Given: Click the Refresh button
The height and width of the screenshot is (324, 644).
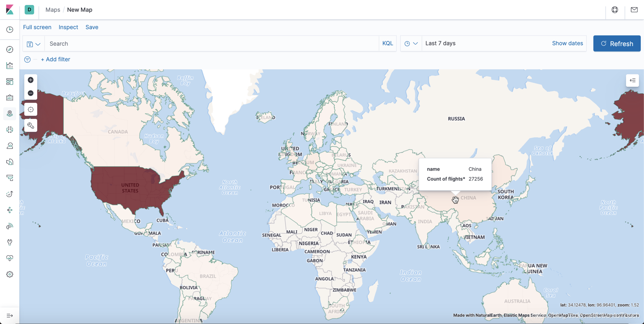Looking at the screenshot, I should point(617,44).
